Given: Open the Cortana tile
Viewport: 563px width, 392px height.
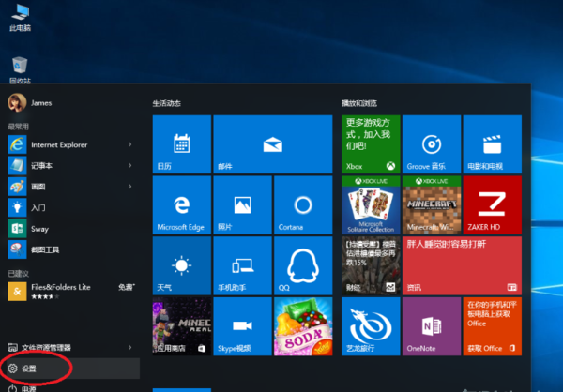Looking at the screenshot, I should click(x=303, y=205).
